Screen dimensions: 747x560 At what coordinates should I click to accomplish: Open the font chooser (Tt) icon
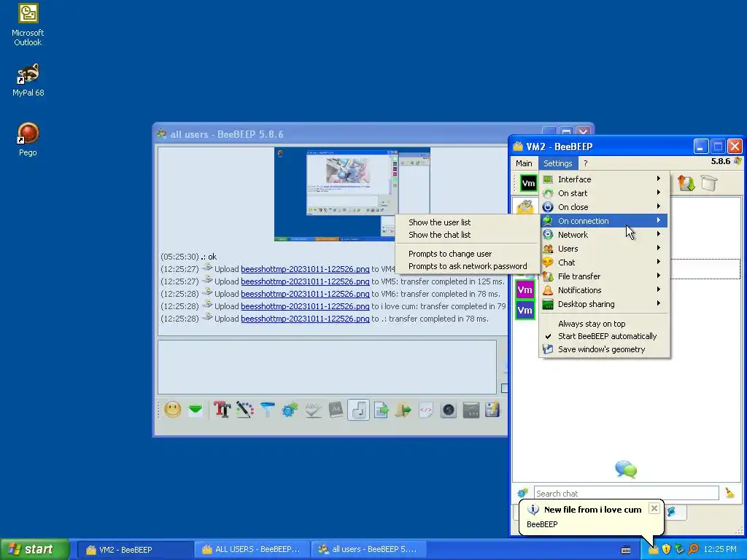[x=222, y=410]
